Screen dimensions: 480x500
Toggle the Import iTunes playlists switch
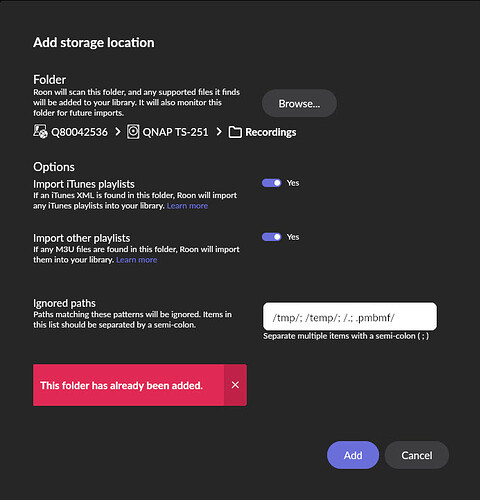271,183
